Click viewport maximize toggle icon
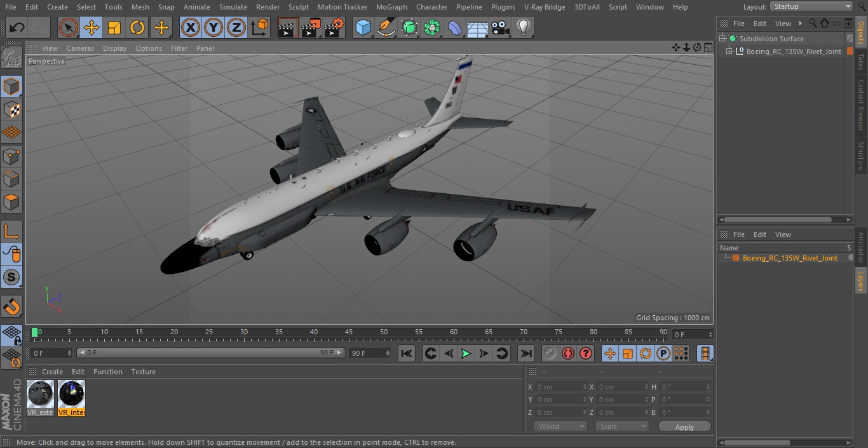Viewport: 868px width, 448px height. (x=708, y=48)
